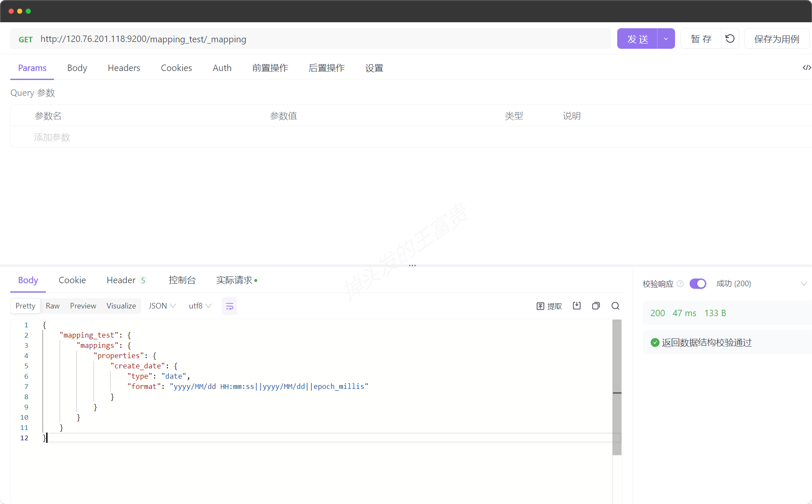The image size is (812, 504).
Task: Toggle word wrap icon in response toolbar
Action: [229, 306]
